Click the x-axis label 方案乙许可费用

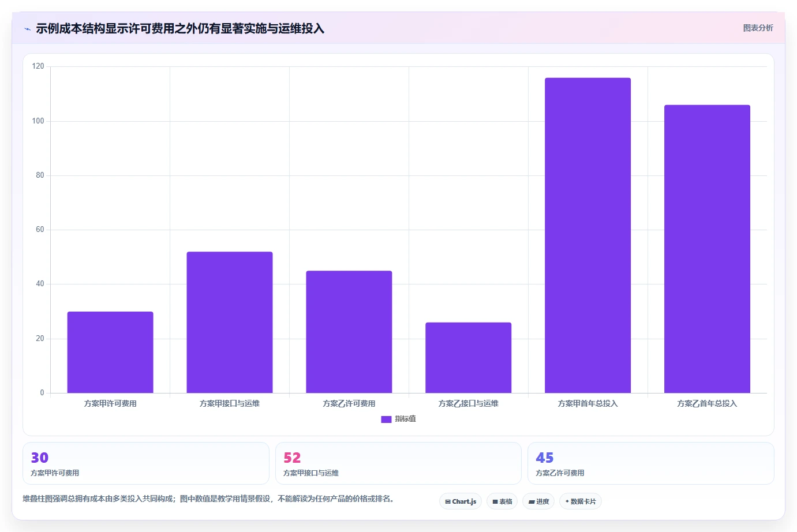(x=349, y=404)
